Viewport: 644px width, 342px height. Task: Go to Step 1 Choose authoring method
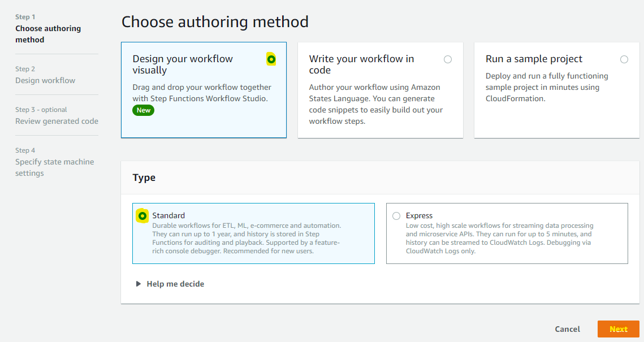tap(48, 34)
